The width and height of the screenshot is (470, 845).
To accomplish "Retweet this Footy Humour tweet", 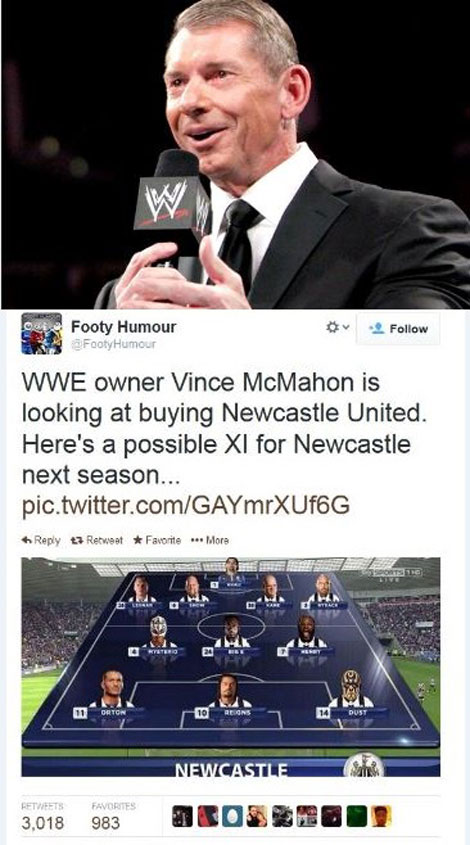I will 96,539.
